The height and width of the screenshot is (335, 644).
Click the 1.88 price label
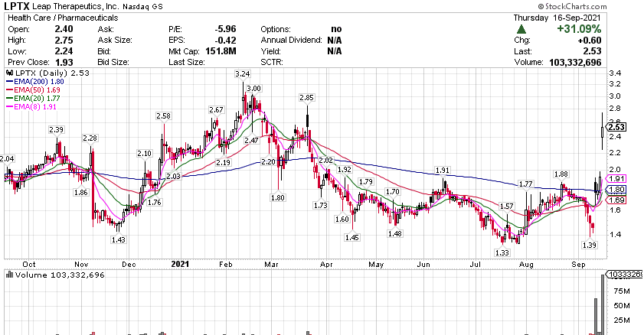click(561, 174)
